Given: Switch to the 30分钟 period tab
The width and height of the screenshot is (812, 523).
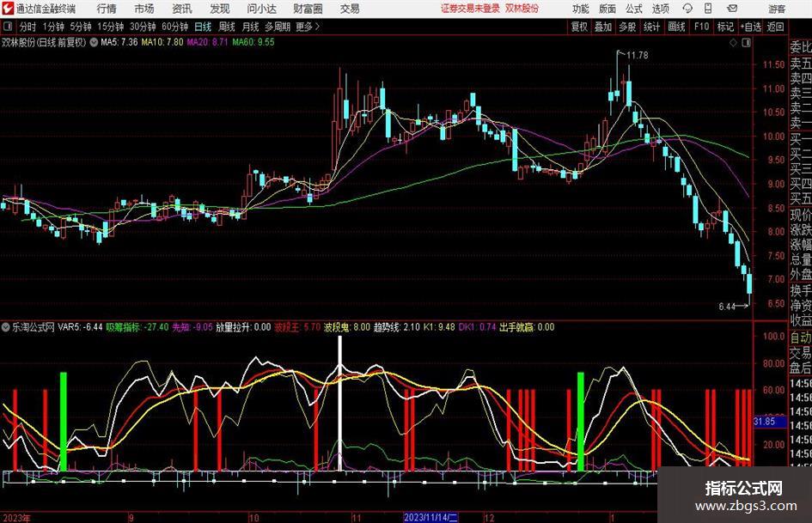Looking at the screenshot, I should tap(143, 27).
